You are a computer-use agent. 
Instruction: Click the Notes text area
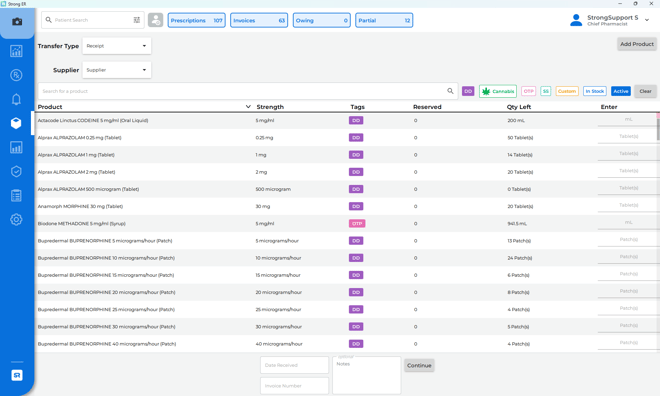367,375
